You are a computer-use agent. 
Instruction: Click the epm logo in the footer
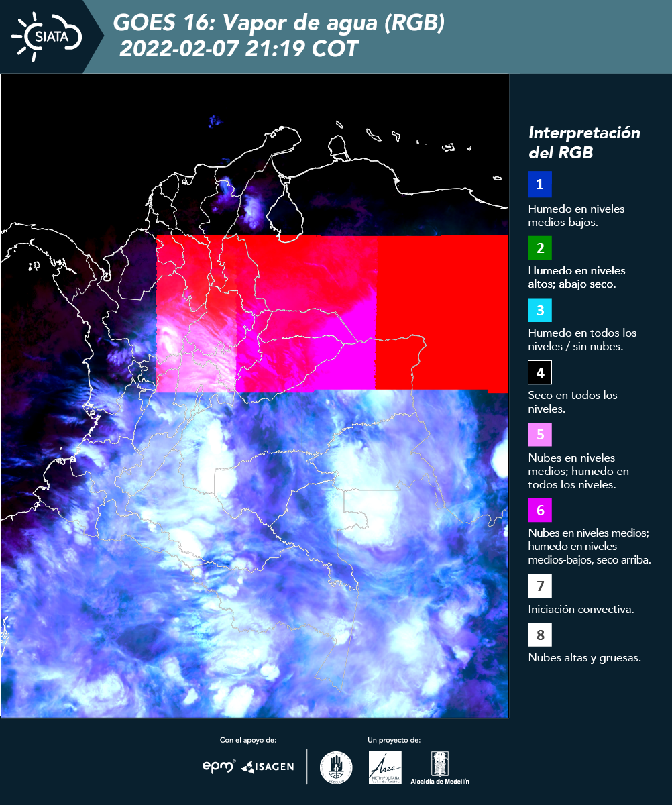pyautogui.click(x=219, y=765)
